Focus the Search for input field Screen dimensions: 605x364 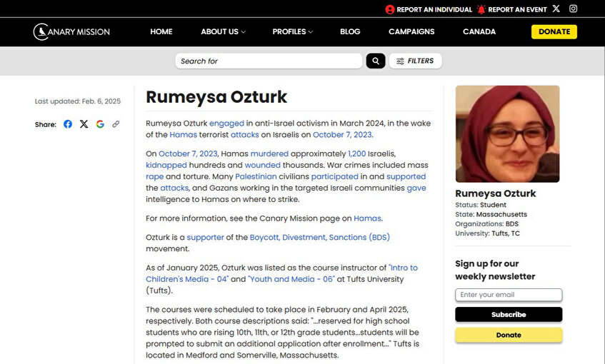coord(269,61)
